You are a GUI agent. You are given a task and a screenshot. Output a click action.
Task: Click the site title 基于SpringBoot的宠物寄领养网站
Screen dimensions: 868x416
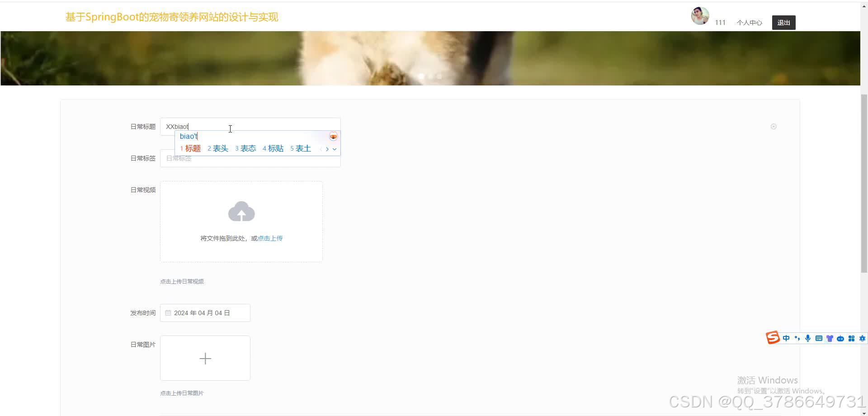pos(172,17)
